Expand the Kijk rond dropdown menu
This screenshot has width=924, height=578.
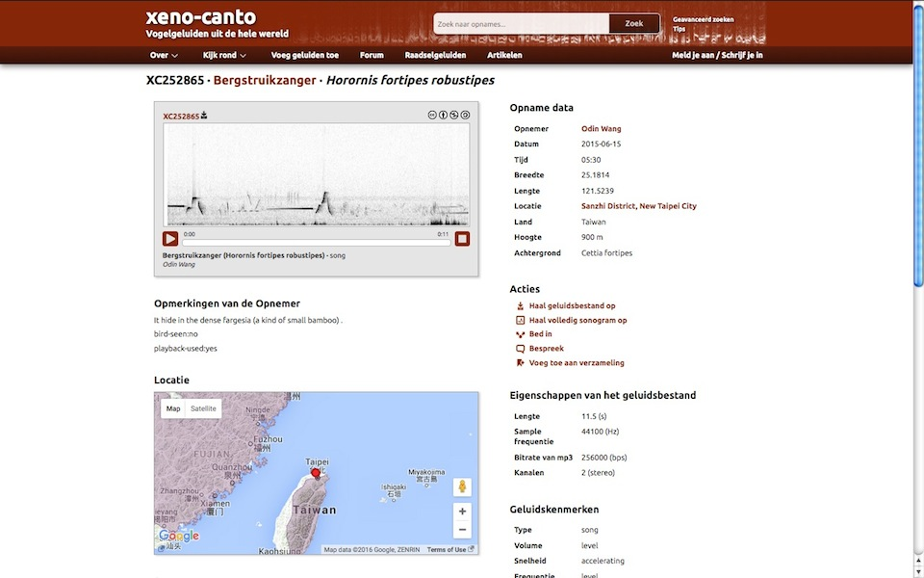pyautogui.click(x=224, y=55)
